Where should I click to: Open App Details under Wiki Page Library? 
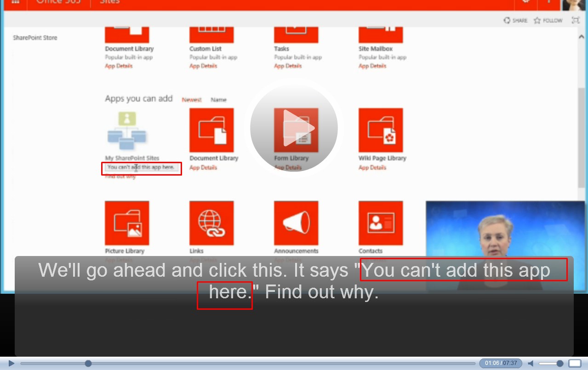372,168
